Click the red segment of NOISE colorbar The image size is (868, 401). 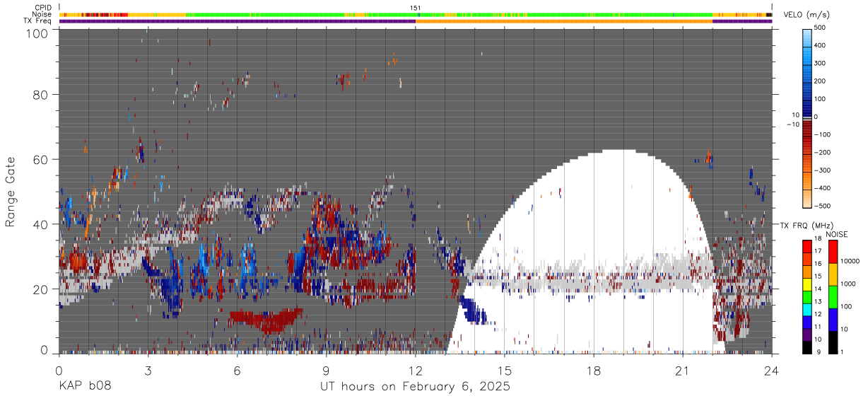[832, 252]
